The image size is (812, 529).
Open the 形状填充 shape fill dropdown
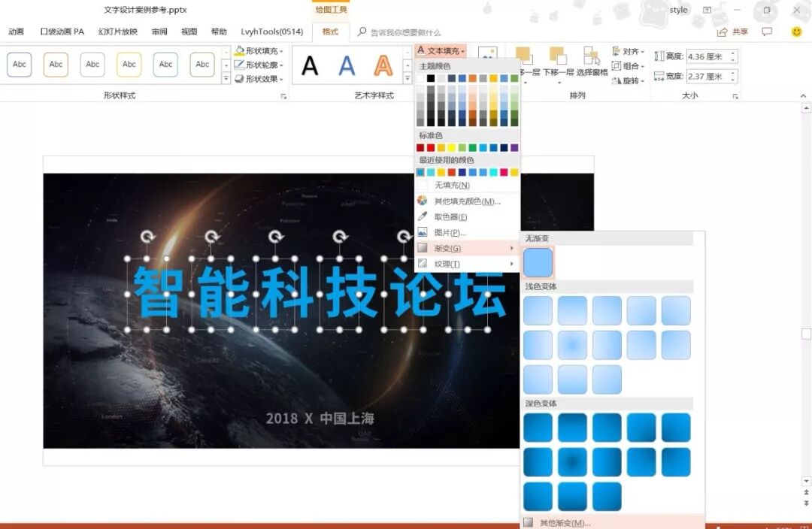coord(259,51)
